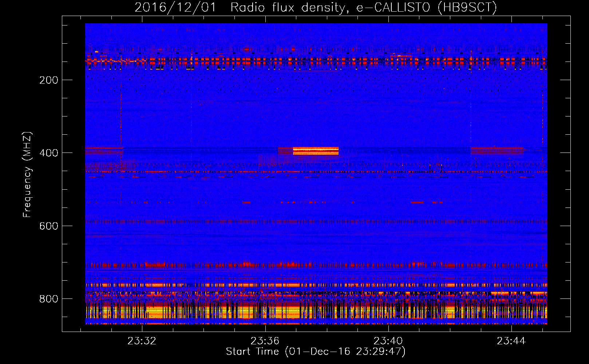Click the 800 frequency tick label
Viewport: 589px width, 364px height.
point(49,299)
